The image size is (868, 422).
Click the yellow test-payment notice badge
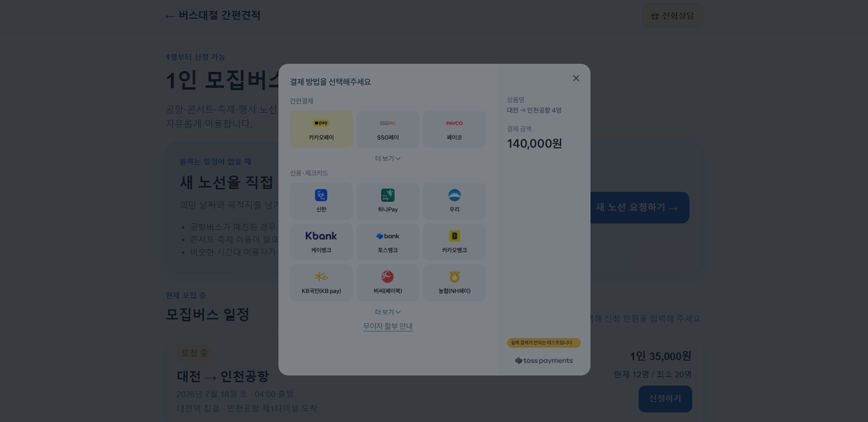(x=544, y=343)
